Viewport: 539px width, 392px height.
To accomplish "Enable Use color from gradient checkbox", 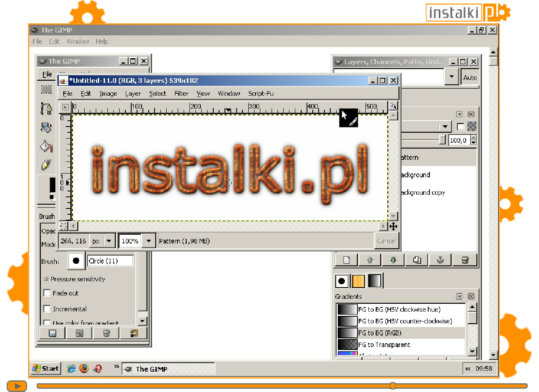I will coord(47,323).
